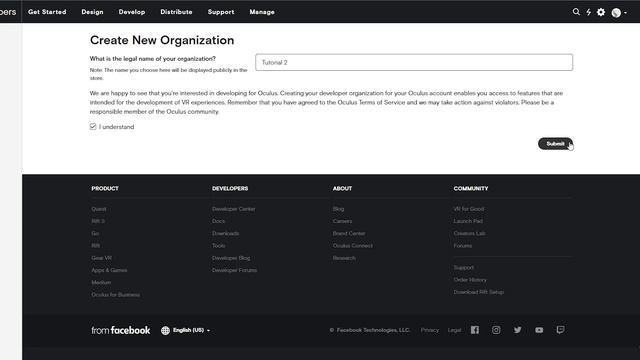Open the Instagram icon in footer
640x360 pixels.
496,330
